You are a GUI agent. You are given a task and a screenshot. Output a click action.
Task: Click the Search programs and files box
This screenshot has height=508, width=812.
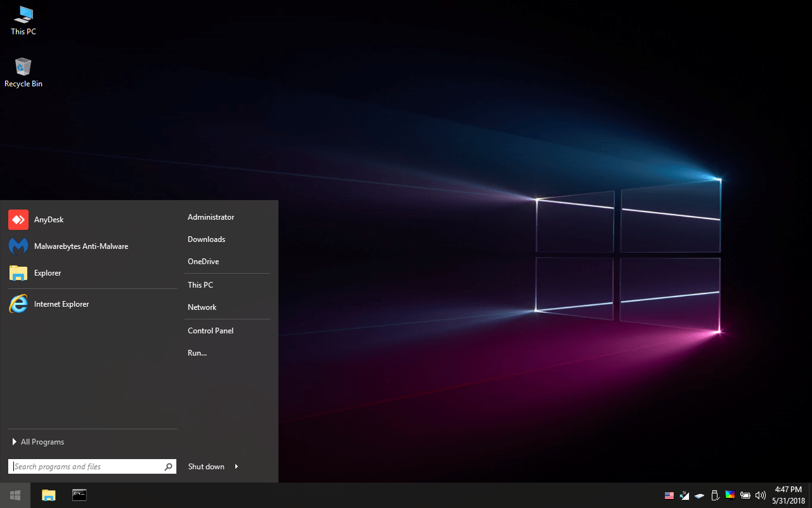86,467
